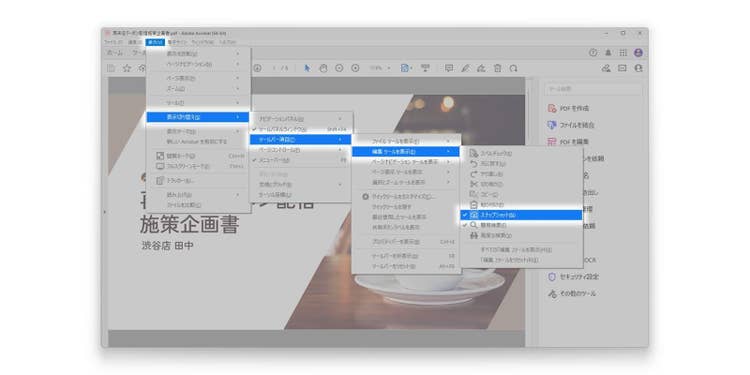This screenshot has height=375, width=750.
Task: Expand 編集ツールを表示 (Show Edit Tools) submenu
Action: pos(406,152)
